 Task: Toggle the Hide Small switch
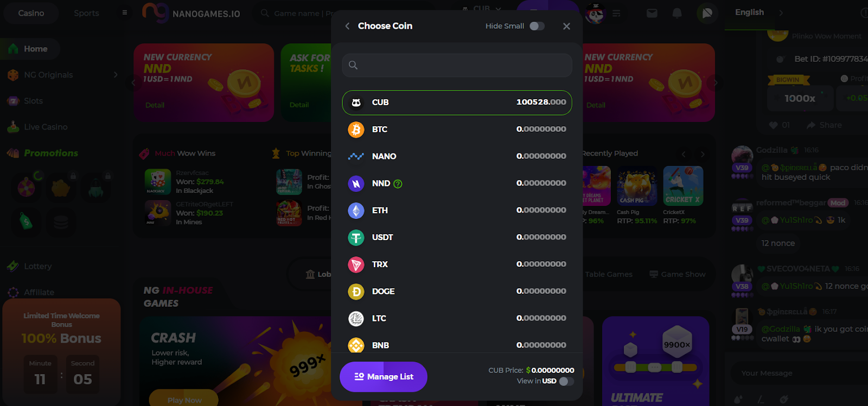click(537, 26)
